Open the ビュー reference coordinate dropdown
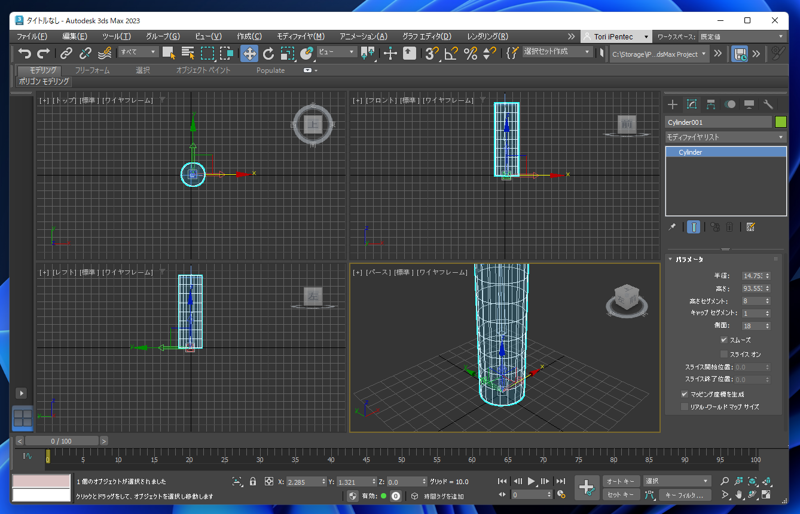This screenshot has width=800, height=514. [336, 52]
